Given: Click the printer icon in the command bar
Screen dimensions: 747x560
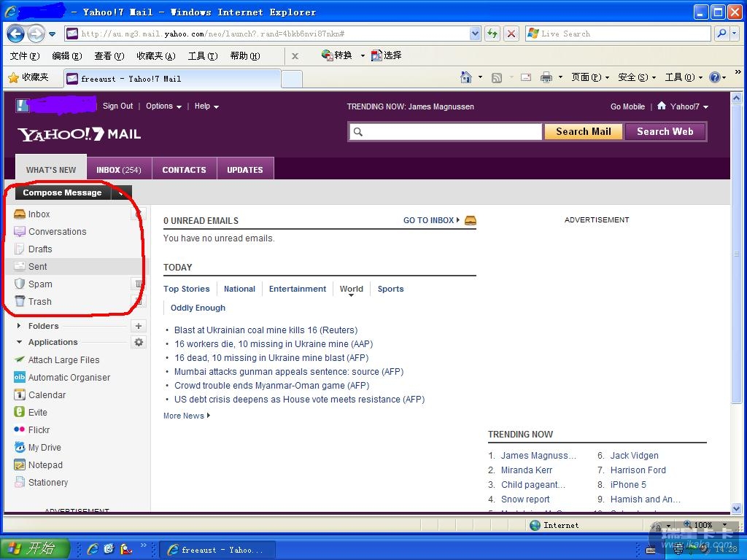Looking at the screenshot, I should click(546, 77).
